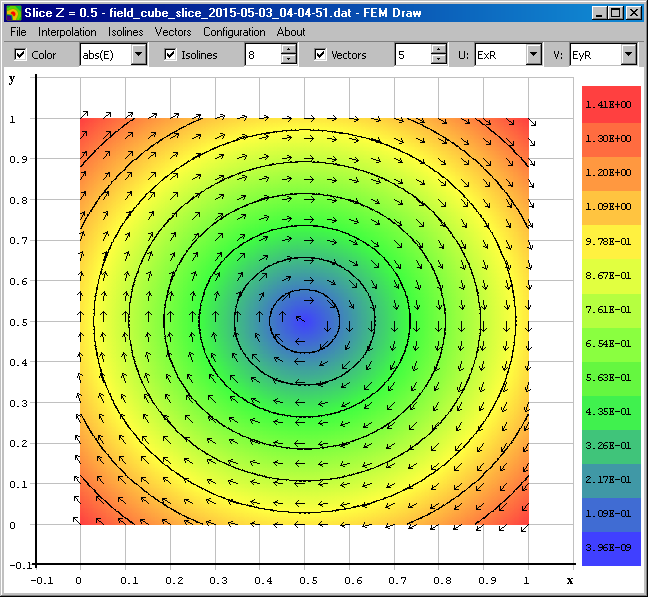The width and height of the screenshot is (648, 597).
Task: Click the 1.09E+00 legend swatch
Action: [611, 208]
